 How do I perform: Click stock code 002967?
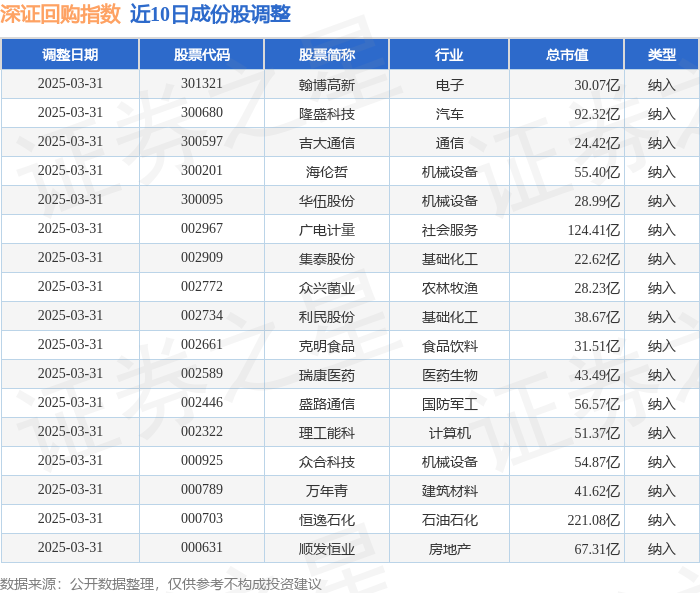pos(202,229)
